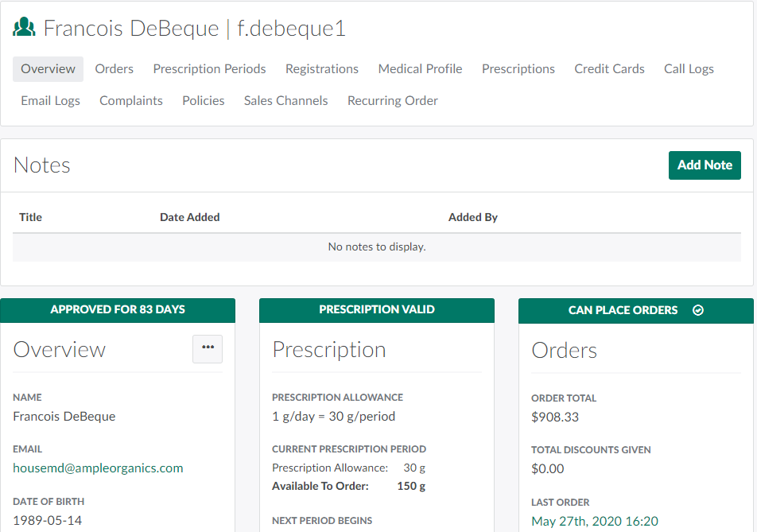Open the last order dated May 27th, 2020
757x532 pixels.
click(595, 522)
